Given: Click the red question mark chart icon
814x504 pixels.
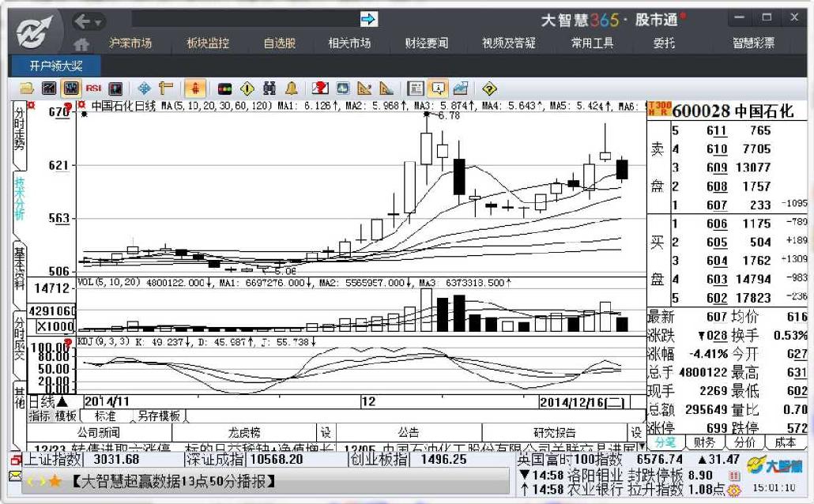Looking at the screenshot, I should point(320,88).
